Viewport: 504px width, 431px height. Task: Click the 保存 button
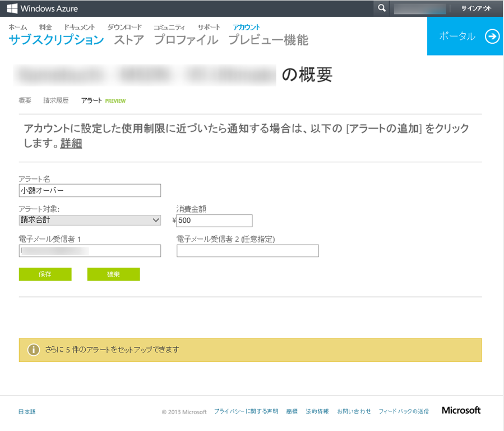pos(45,274)
